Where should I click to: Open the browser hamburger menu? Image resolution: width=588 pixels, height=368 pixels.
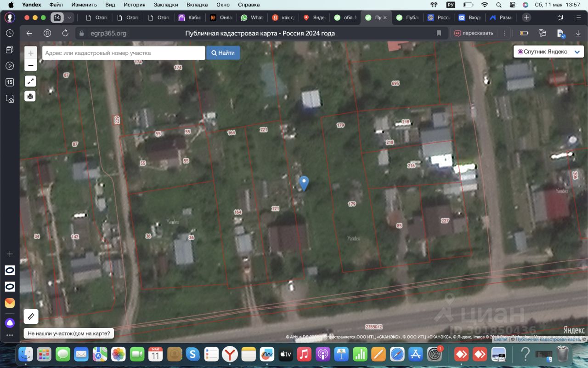[578, 17]
